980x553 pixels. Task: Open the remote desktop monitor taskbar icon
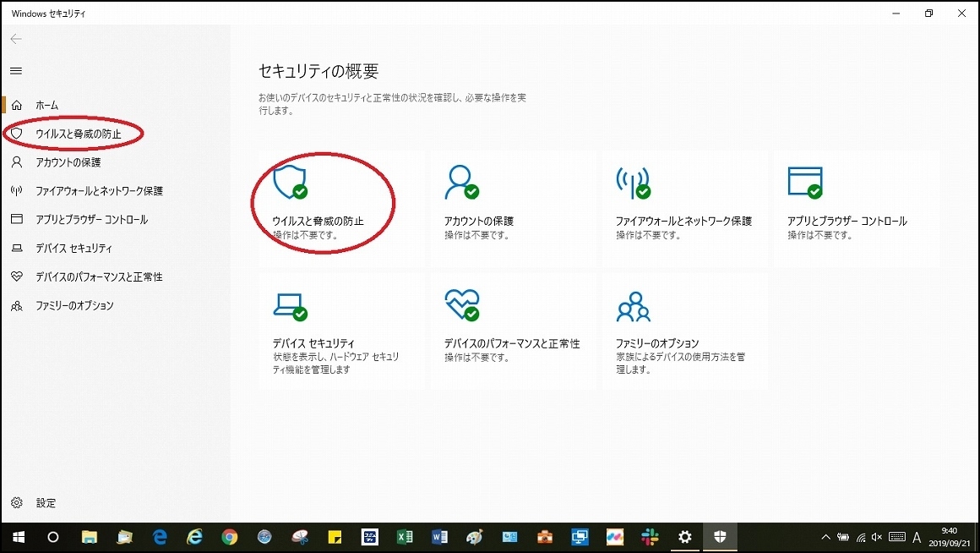pos(580,538)
